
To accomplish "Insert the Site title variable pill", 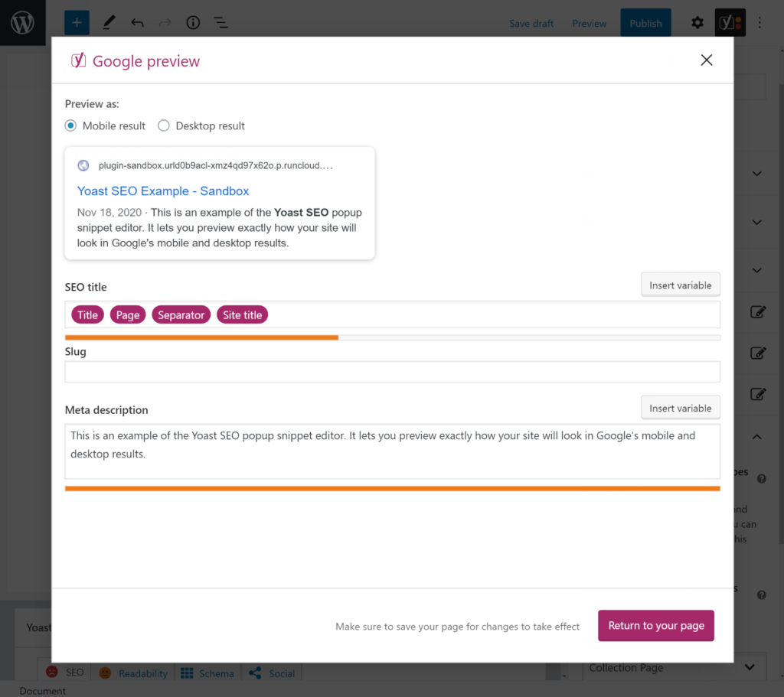I will 242,314.
